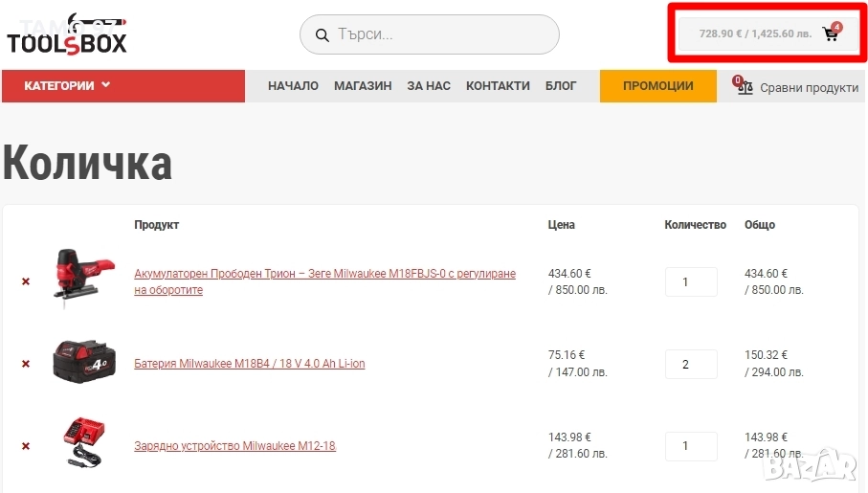
Task: Click the shopping cart icon in header
Action: coord(830,34)
